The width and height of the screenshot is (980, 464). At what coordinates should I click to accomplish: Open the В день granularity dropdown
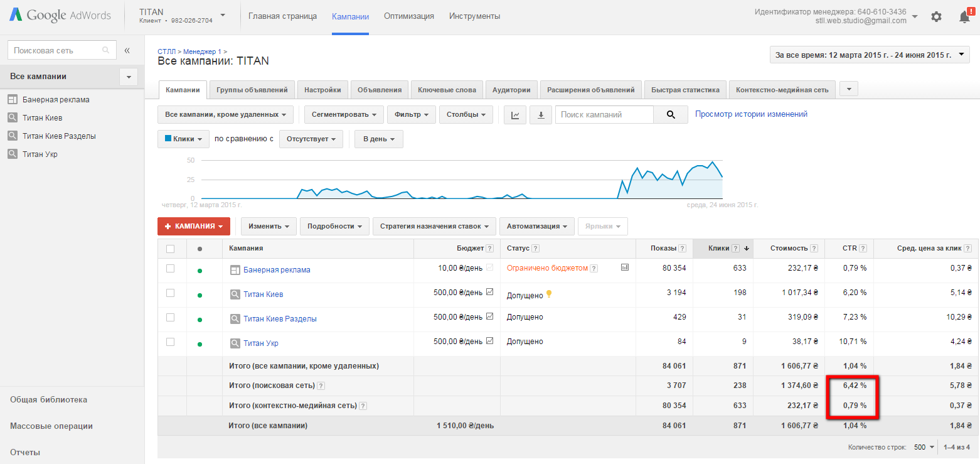coord(379,139)
